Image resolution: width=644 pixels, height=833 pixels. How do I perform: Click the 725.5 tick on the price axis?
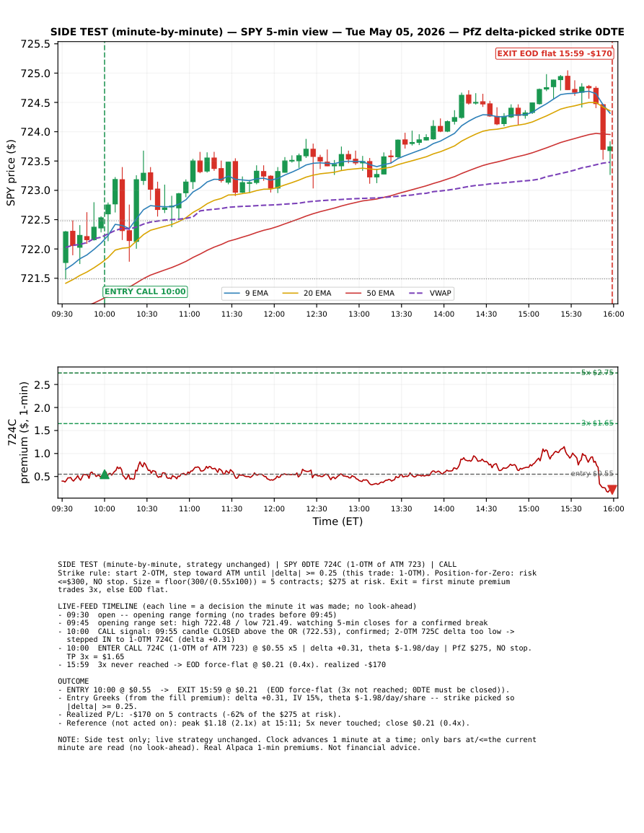tap(35, 44)
